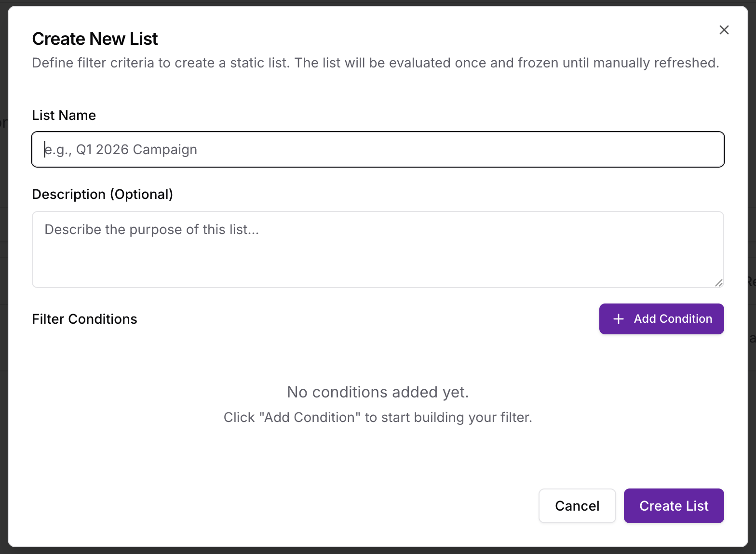The image size is (756, 554).
Task: Click the 'No conditions added yet' message
Action: (378, 392)
